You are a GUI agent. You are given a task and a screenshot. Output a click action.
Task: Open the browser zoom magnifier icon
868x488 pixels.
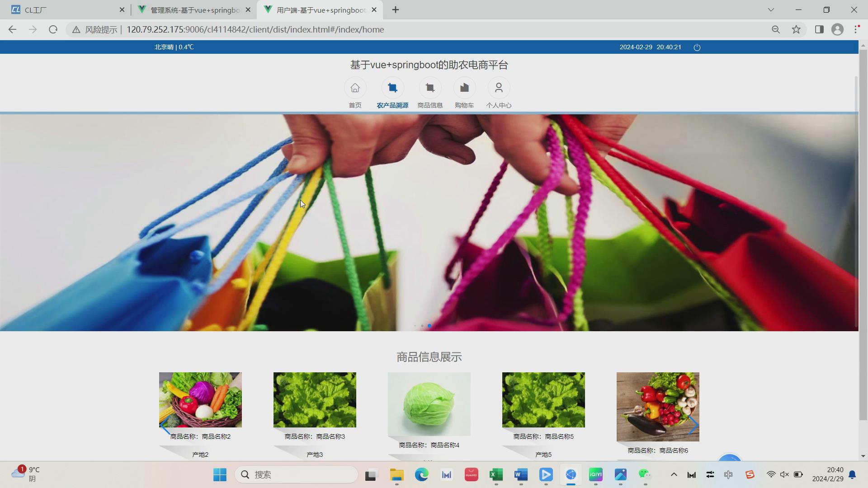click(776, 29)
